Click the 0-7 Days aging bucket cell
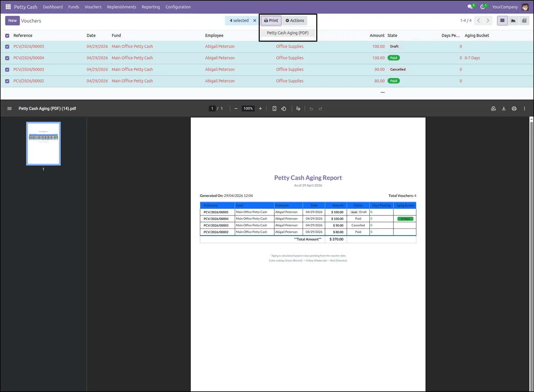The height and width of the screenshot is (392, 534). (472, 58)
